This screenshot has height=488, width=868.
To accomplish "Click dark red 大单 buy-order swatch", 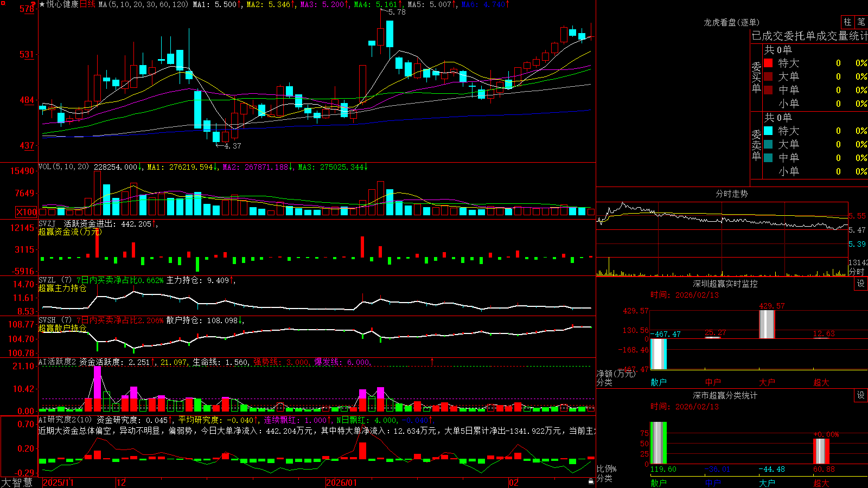I will point(768,76).
